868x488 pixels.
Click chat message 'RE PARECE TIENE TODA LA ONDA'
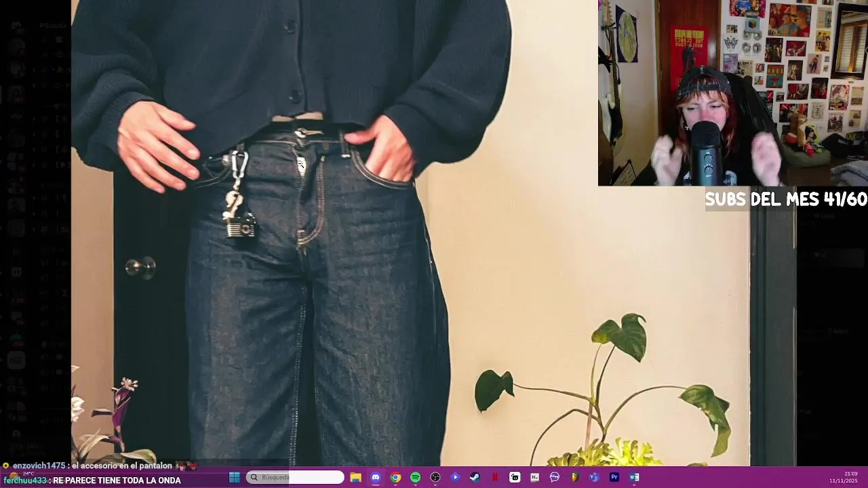click(x=92, y=481)
